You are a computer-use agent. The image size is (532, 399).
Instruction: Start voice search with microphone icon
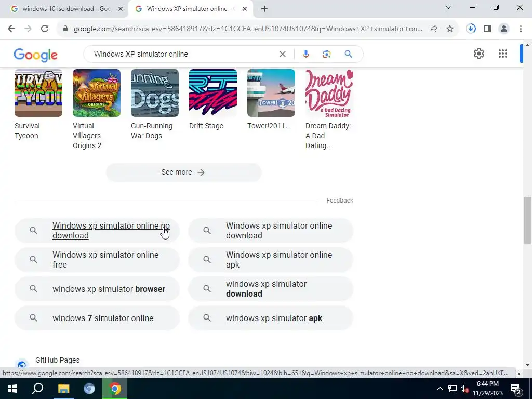point(305,54)
